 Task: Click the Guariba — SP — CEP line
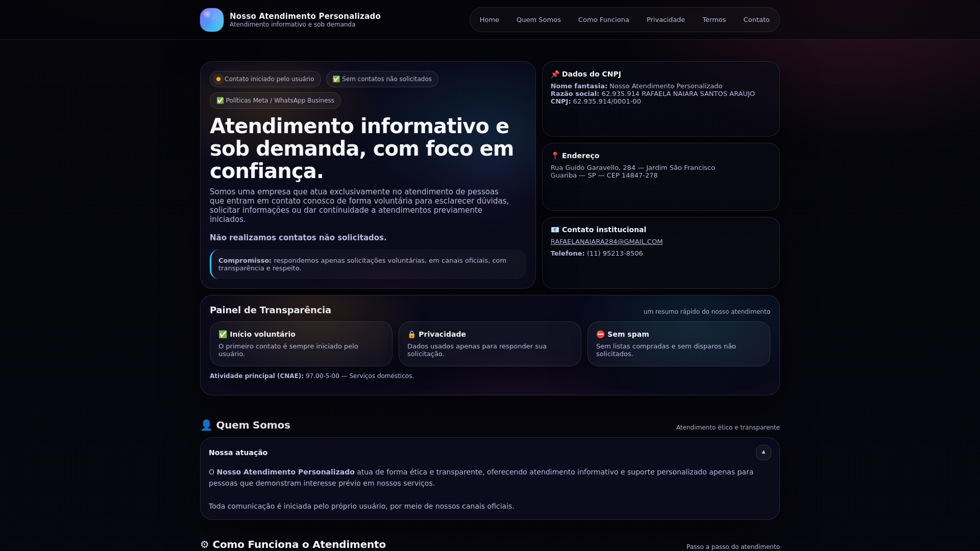tap(604, 176)
